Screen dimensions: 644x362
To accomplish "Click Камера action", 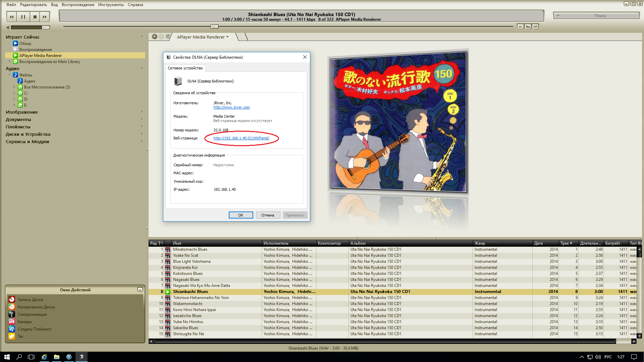I will point(24,322).
